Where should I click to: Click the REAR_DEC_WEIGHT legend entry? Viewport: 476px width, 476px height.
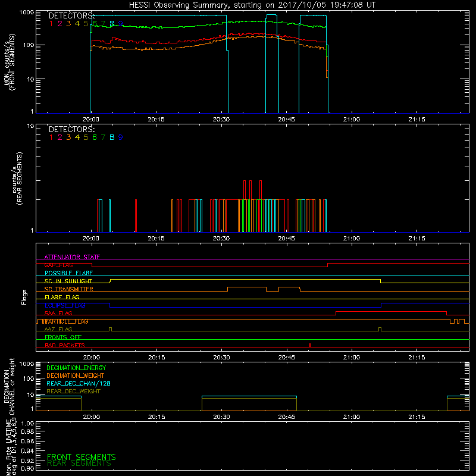tap(73, 392)
